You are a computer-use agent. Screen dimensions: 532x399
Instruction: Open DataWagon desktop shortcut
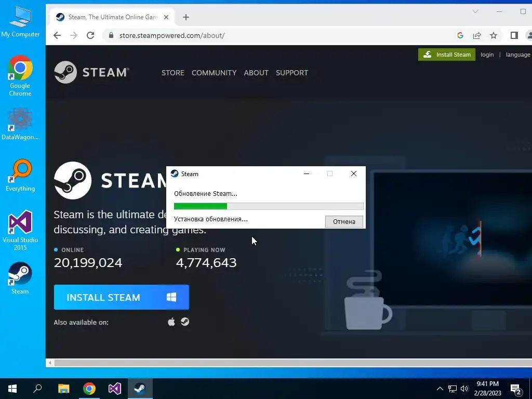coord(20,124)
